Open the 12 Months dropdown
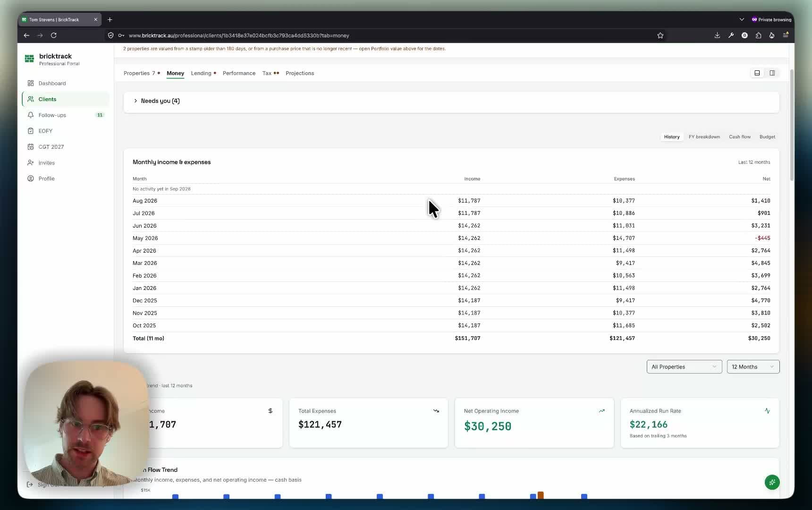 pyautogui.click(x=753, y=367)
